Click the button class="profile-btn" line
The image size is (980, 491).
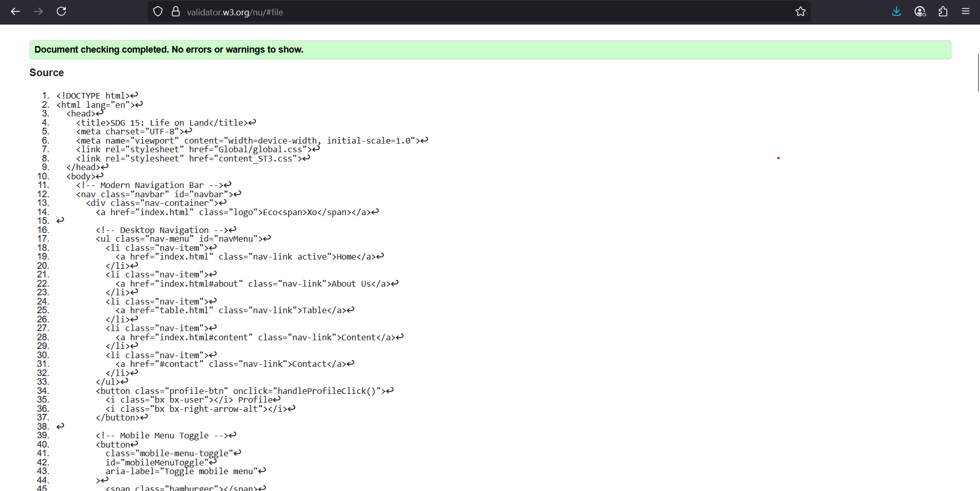coord(245,391)
